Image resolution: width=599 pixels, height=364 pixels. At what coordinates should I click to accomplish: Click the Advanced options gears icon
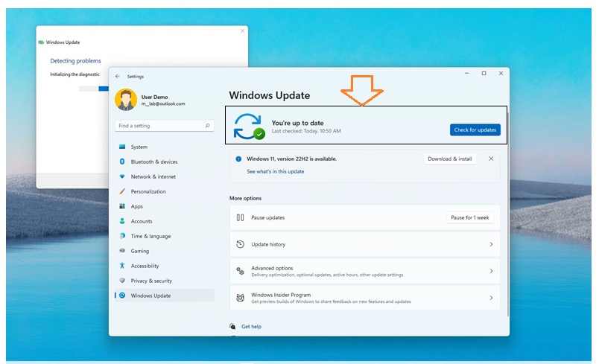(x=240, y=271)
